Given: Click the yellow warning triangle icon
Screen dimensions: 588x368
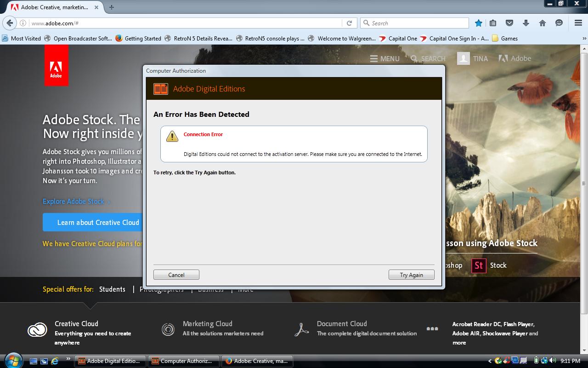Looking at the screenshot, I should tap(172, 136).
